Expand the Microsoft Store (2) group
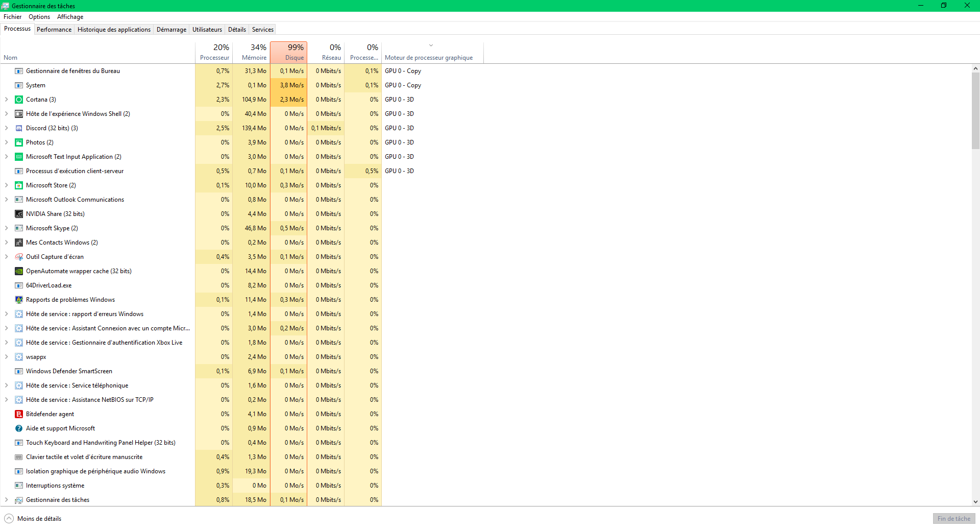Image resolution: width=980 pixels, height=531 pixels. click(6, 185)
